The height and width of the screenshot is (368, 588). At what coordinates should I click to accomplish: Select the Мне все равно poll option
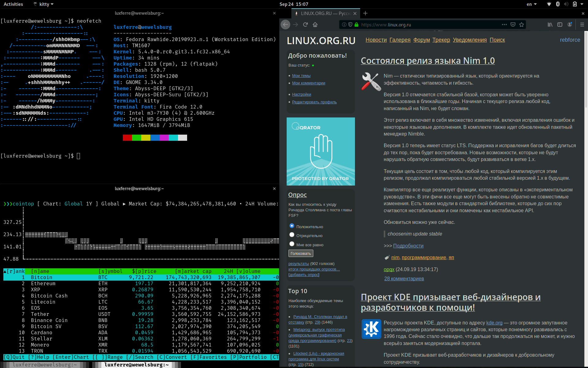point(292,244)
